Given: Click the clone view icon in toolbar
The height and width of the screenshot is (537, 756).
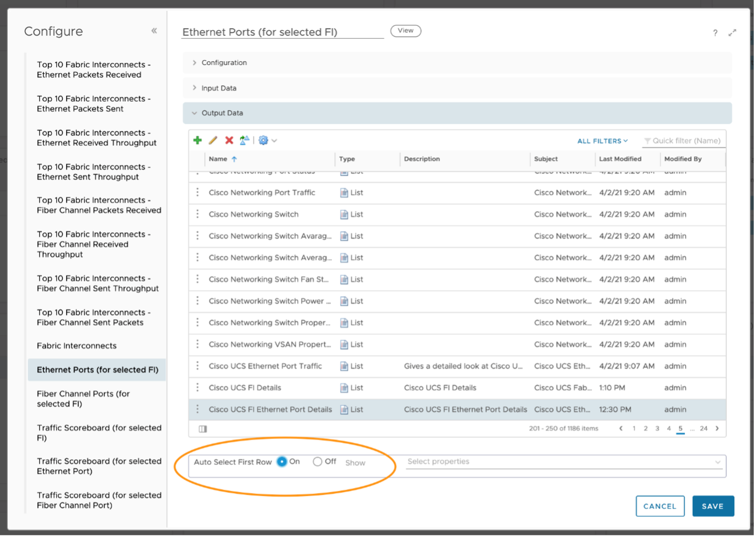Looking at the screenshot, I should tap(244, 141).
